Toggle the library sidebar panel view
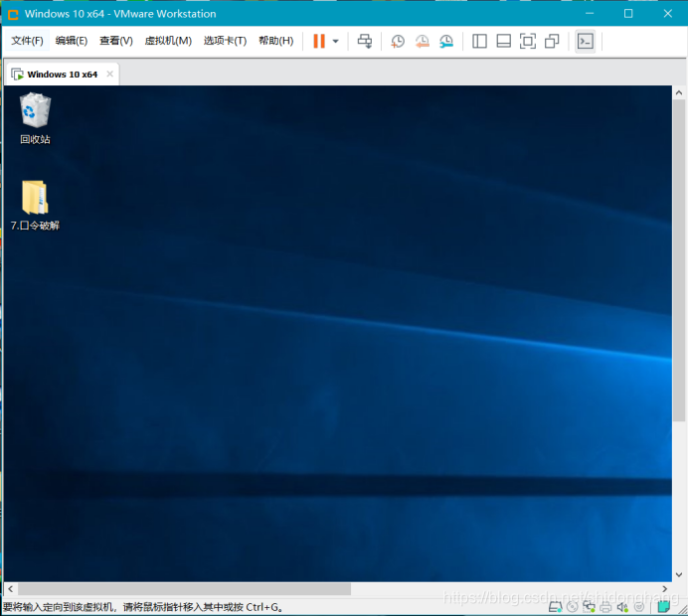This screenshot has width=688, height=616. tap(479, 41)
